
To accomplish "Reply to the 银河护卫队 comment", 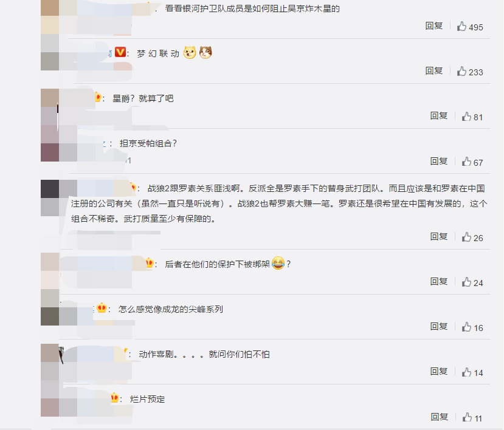I will click(434, 26).
